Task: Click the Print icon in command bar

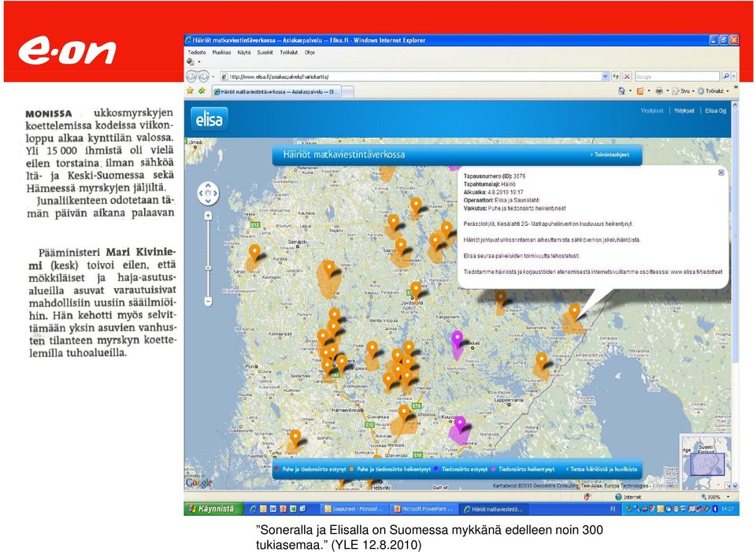Action: point(659,91)
